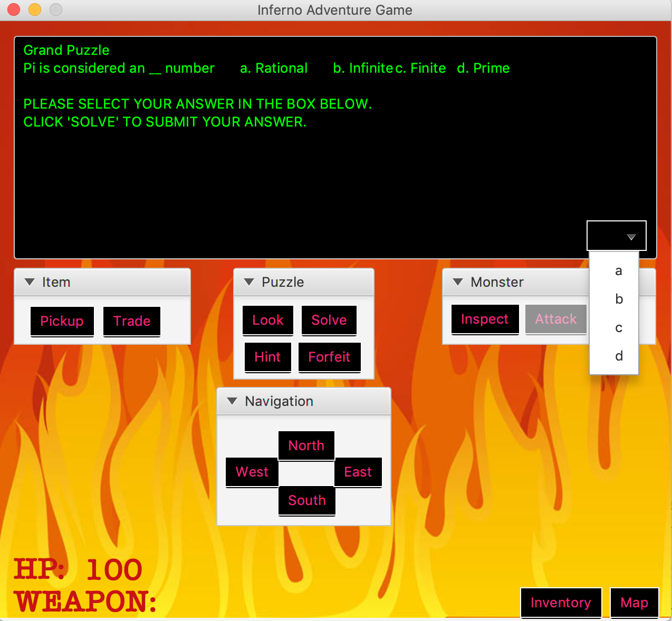672x621 pixels.
Task: Trade an item
Action: [x=131, y=321]
